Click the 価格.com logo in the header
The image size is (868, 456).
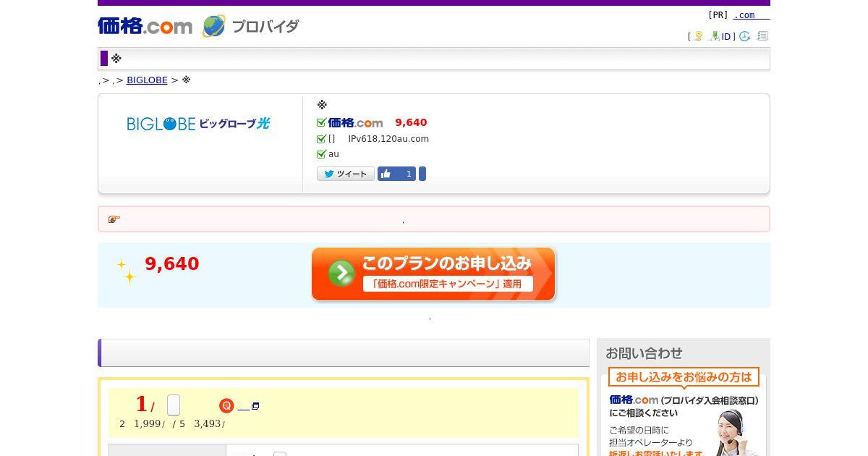point(145,26)
